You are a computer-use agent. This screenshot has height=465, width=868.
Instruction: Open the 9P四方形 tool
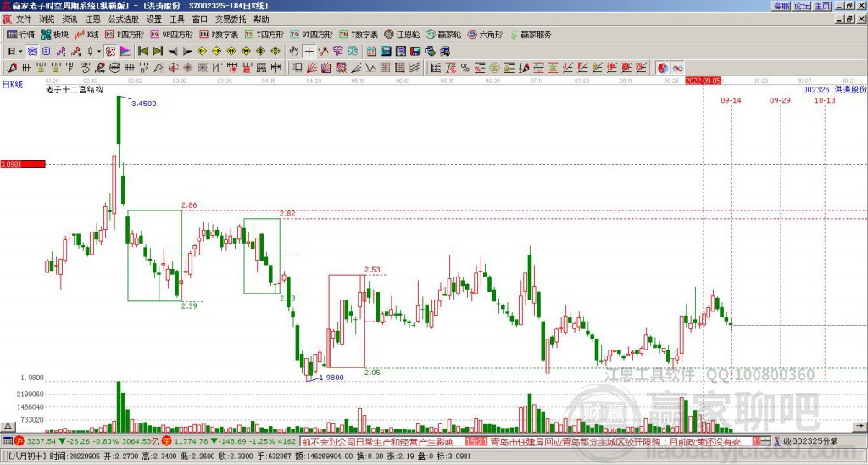coord(171,34)
